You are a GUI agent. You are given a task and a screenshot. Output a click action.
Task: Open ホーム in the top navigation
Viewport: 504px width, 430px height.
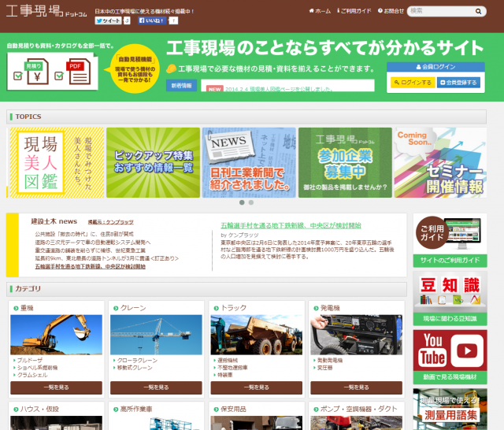coord(320,11)
